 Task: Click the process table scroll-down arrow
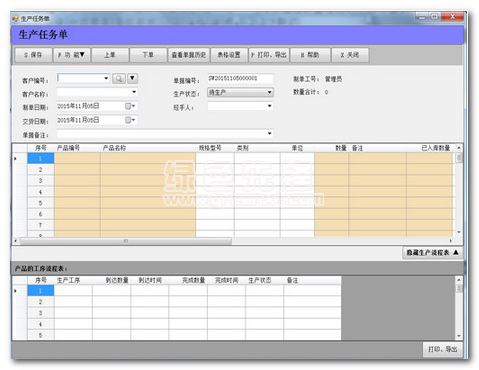point(459,336)
